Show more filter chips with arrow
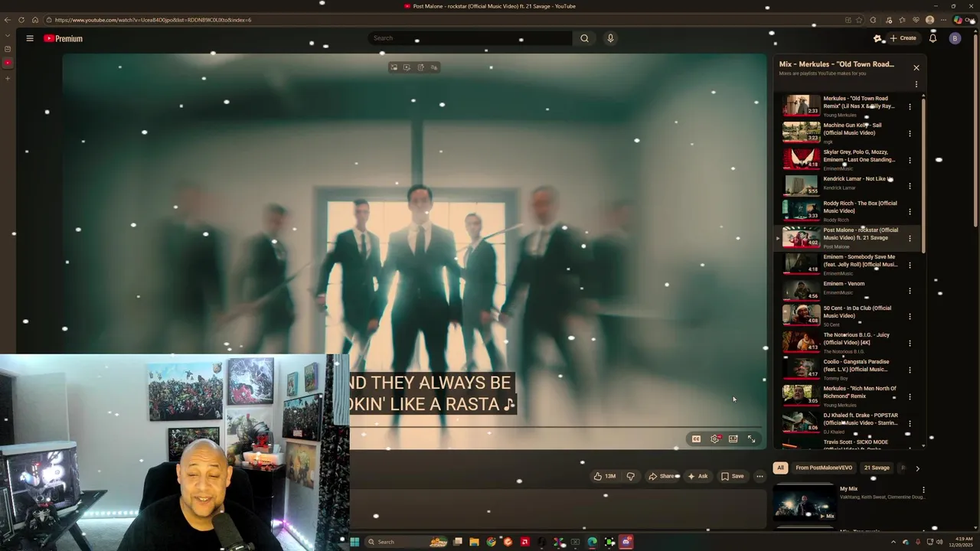This screenshot has height=551, width=980. tap(917, 468)
